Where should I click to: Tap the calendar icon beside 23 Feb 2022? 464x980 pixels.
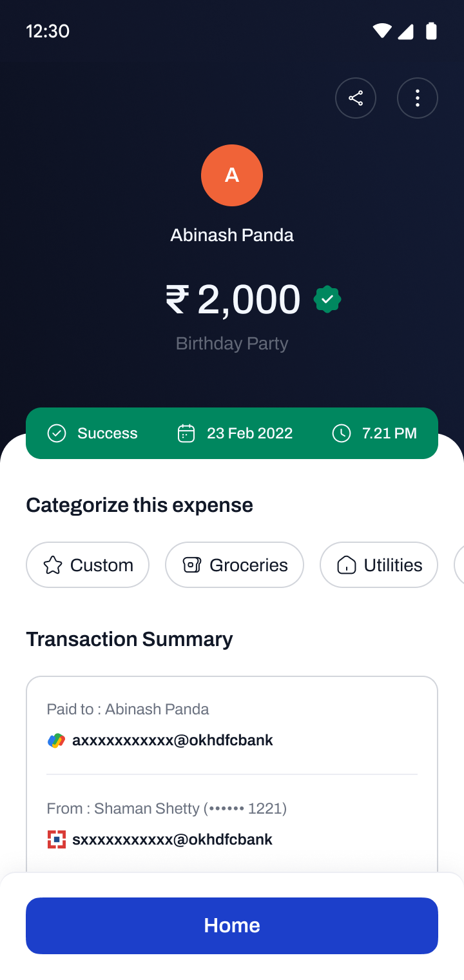coord(186,433)
